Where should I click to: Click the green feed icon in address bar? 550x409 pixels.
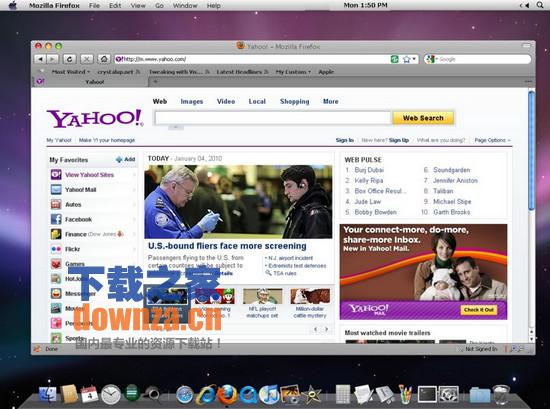[x=395, y=59]
